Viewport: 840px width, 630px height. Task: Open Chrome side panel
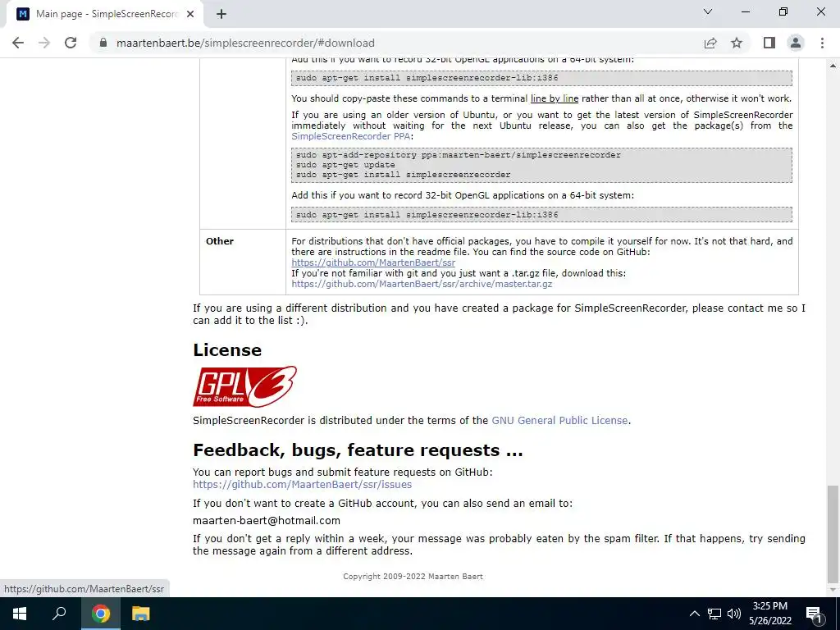click(x=769, y=43)
